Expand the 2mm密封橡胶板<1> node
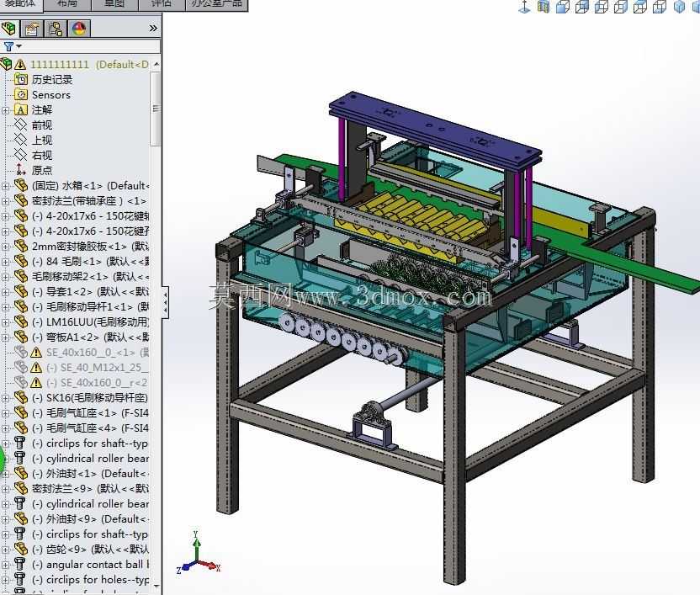700x595 pixels. point(5,247)
